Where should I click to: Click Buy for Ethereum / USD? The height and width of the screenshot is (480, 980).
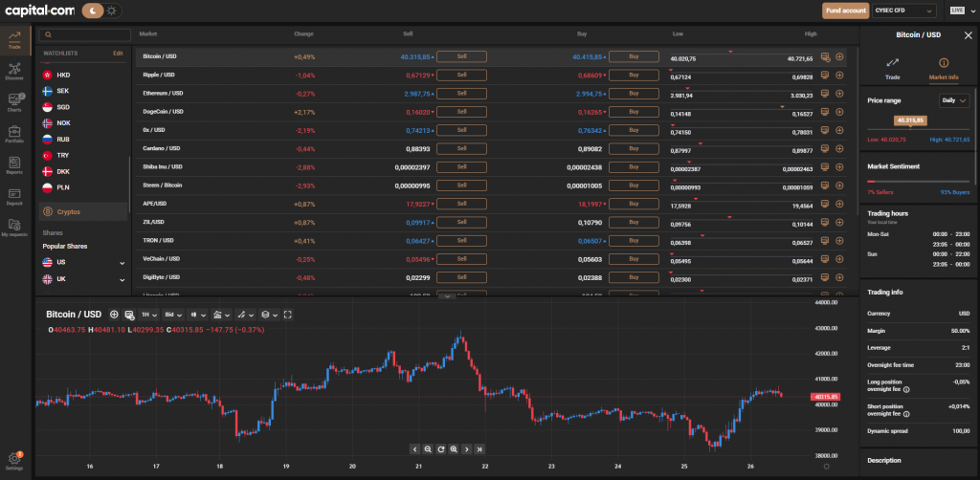click(634, 93)
